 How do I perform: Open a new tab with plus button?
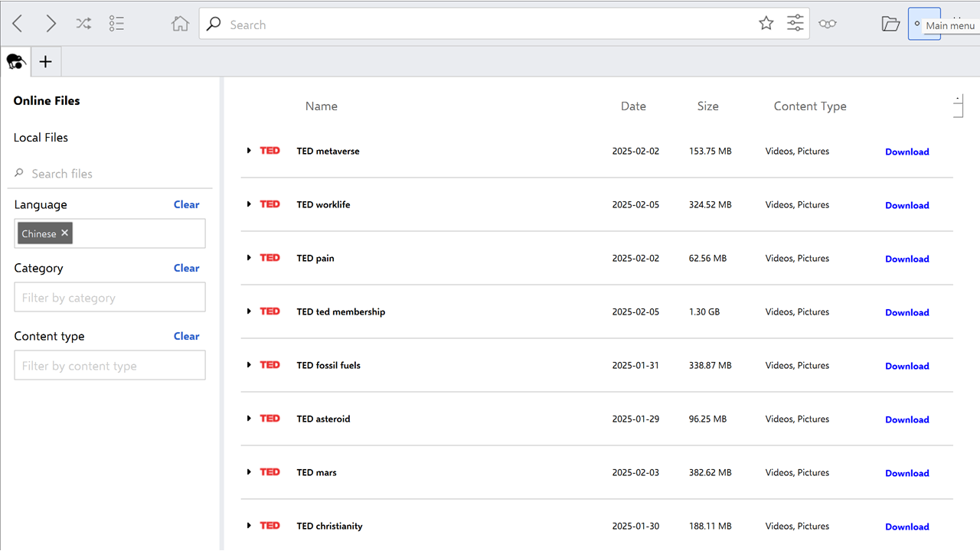(45, 62)
